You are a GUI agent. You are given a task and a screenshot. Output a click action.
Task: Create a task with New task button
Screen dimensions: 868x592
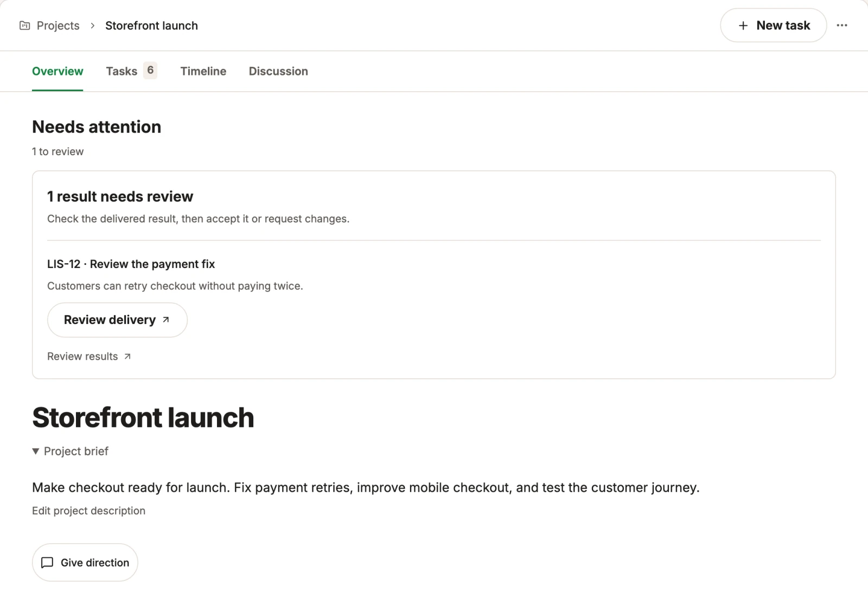pos(774,26)
